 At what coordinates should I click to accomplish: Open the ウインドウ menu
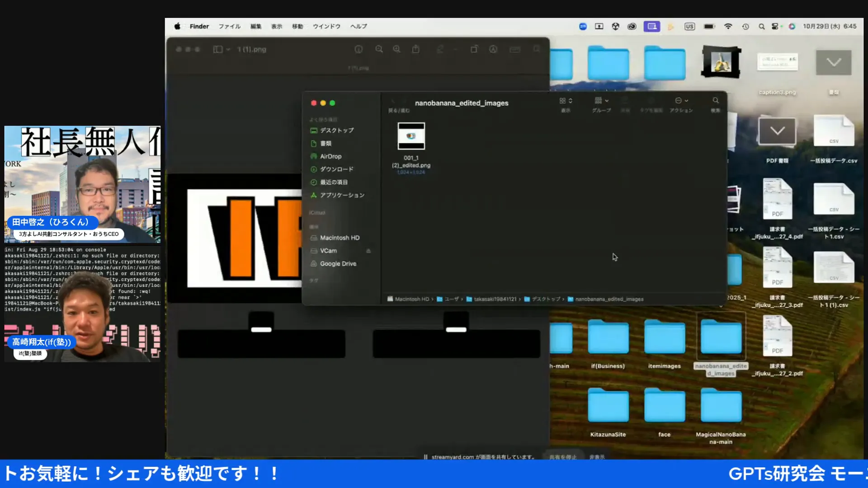click(326, 26)
